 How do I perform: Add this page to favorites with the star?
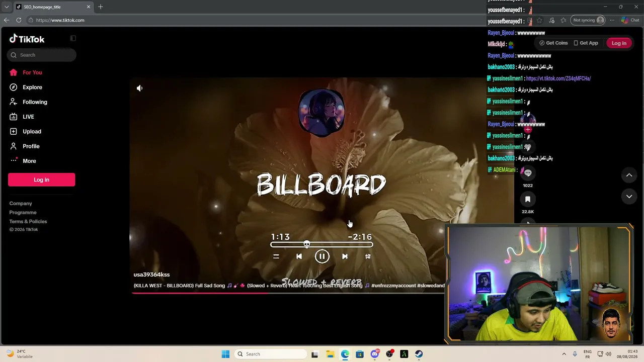pos(539,20)
